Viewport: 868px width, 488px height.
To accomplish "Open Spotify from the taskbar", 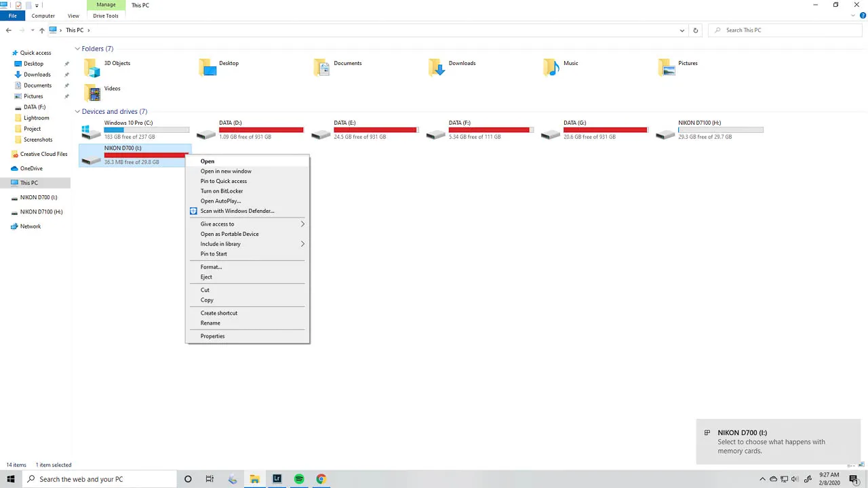I will click(298, 479).
